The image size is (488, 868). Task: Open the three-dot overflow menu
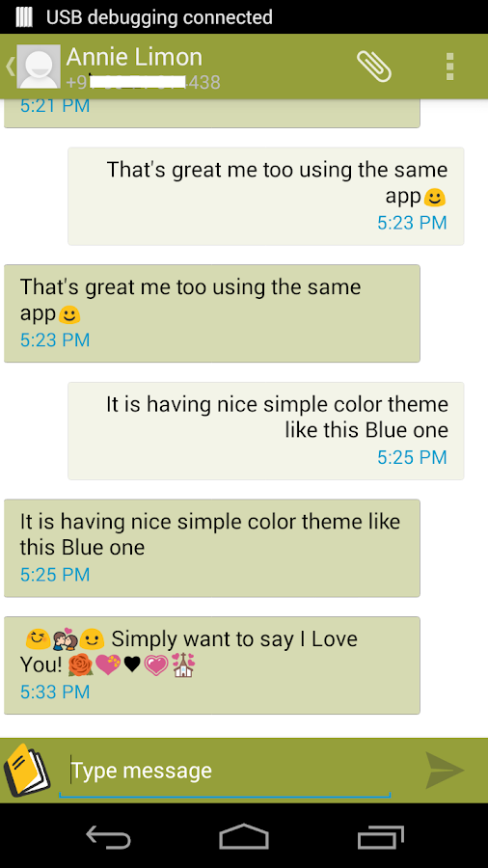point(449,67)
